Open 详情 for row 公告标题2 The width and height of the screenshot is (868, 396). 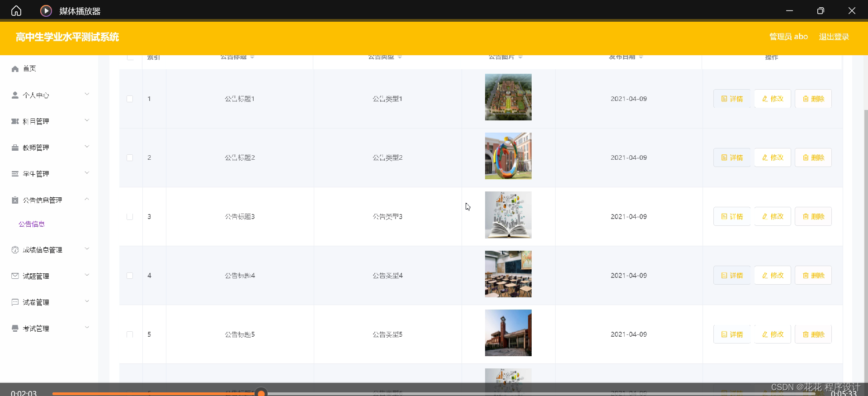tap(732, 157)
